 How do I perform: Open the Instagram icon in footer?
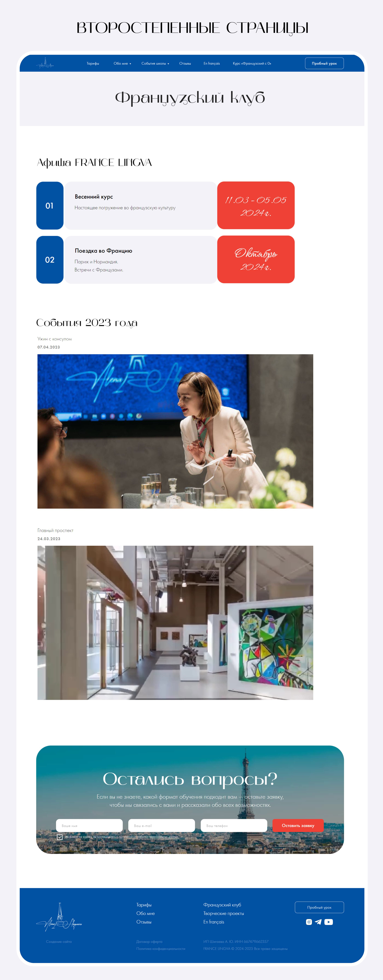click(x=309, y=922)
